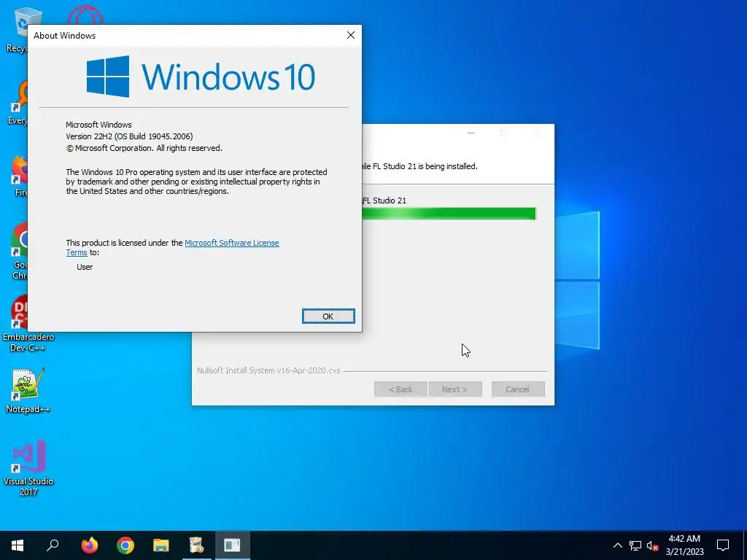
Task: Click the green installation progress bar
Action: click(449, 214)
